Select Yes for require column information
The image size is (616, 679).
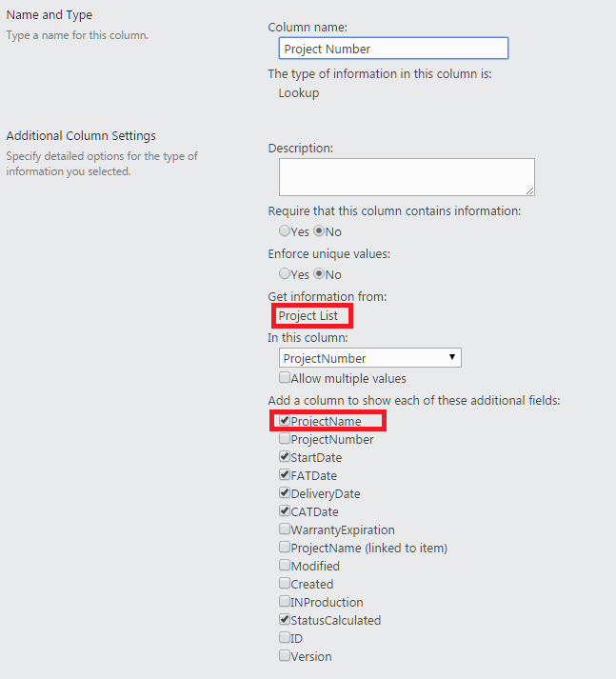[285, 230]
